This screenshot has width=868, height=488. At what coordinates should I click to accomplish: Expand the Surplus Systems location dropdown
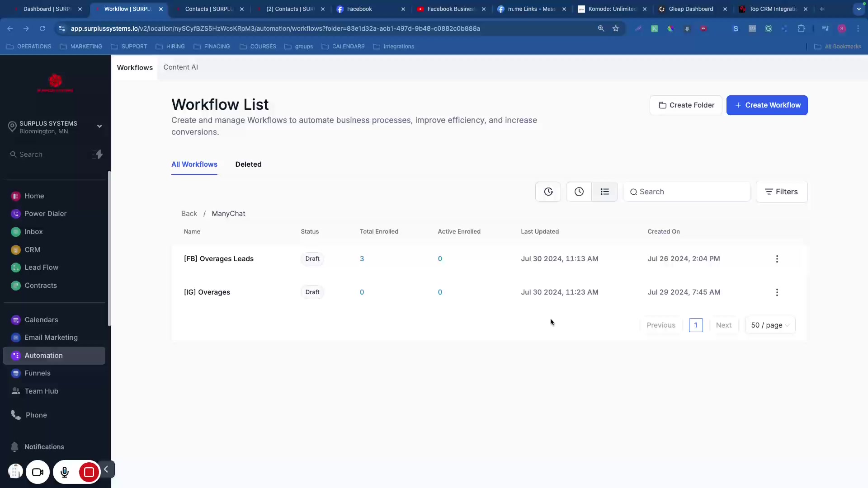(99, 127)
